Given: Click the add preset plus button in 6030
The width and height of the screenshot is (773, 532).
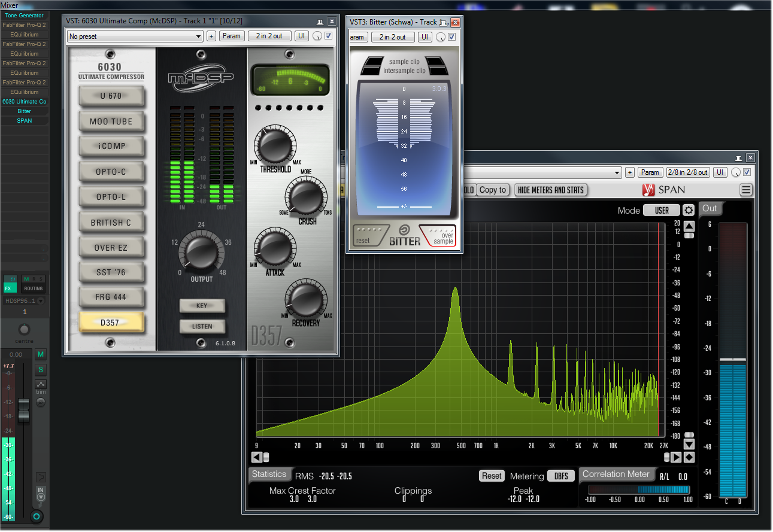Looking at the screenshot, I should click(211, 36).
